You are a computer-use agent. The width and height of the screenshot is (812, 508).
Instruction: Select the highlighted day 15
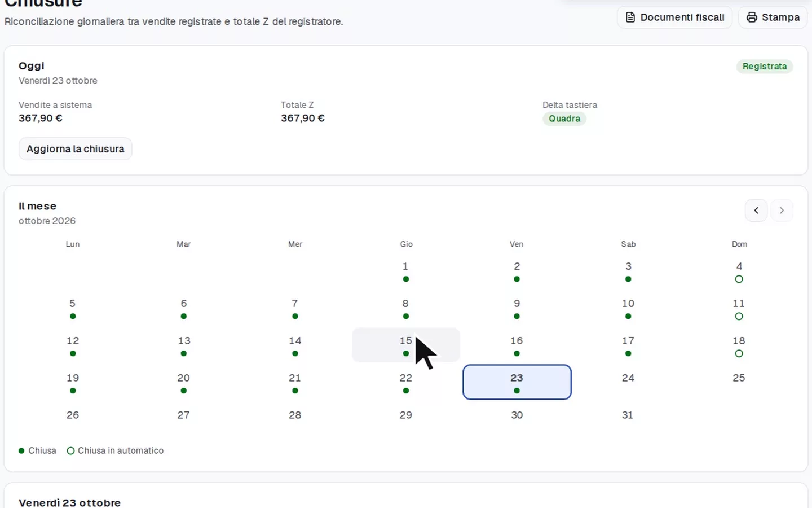pos(406,345)
